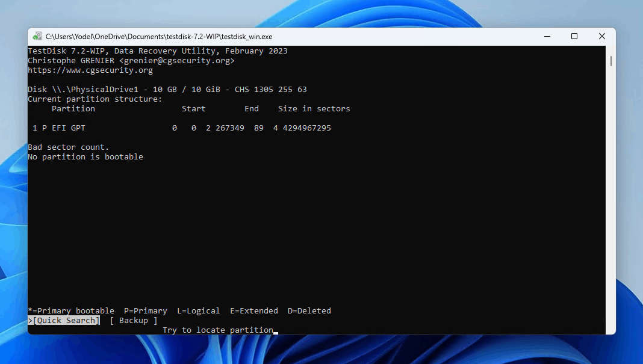The image size is (643, 364).
Task: Minimize the TestDisk window
Action: (547, 37)
